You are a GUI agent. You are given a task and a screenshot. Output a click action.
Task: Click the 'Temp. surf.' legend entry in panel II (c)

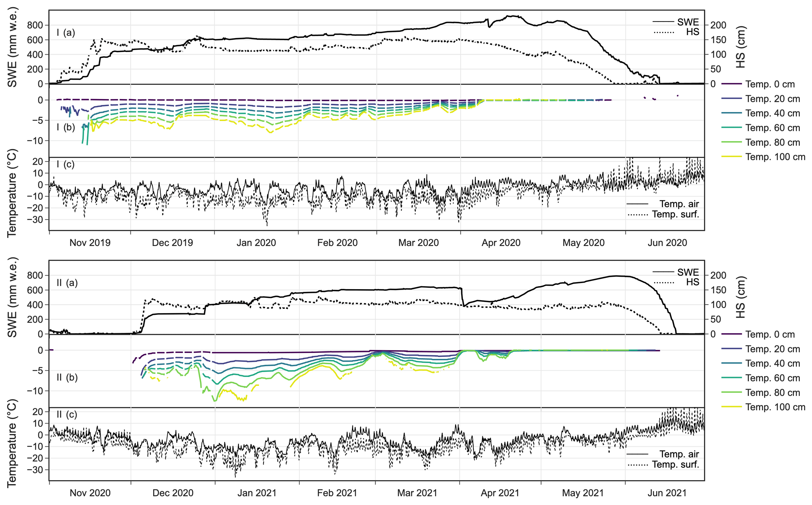(x=675, y=465)
